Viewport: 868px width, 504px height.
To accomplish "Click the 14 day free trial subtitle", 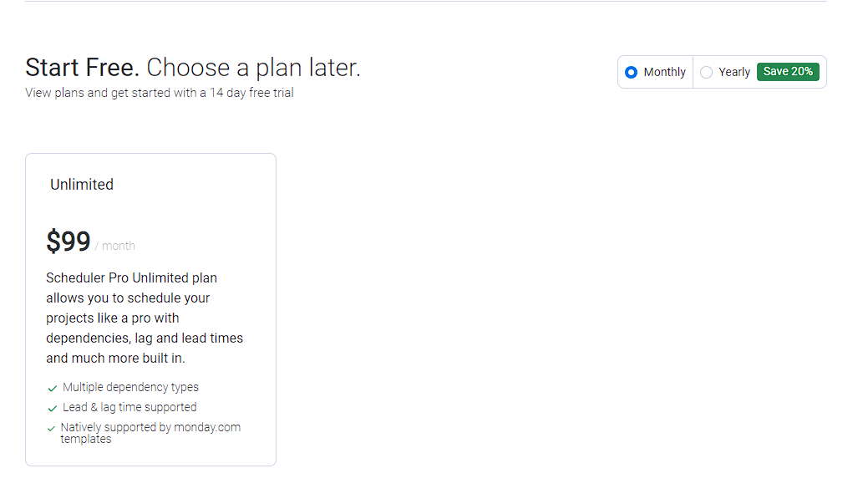I will click(x=160, y=93).
